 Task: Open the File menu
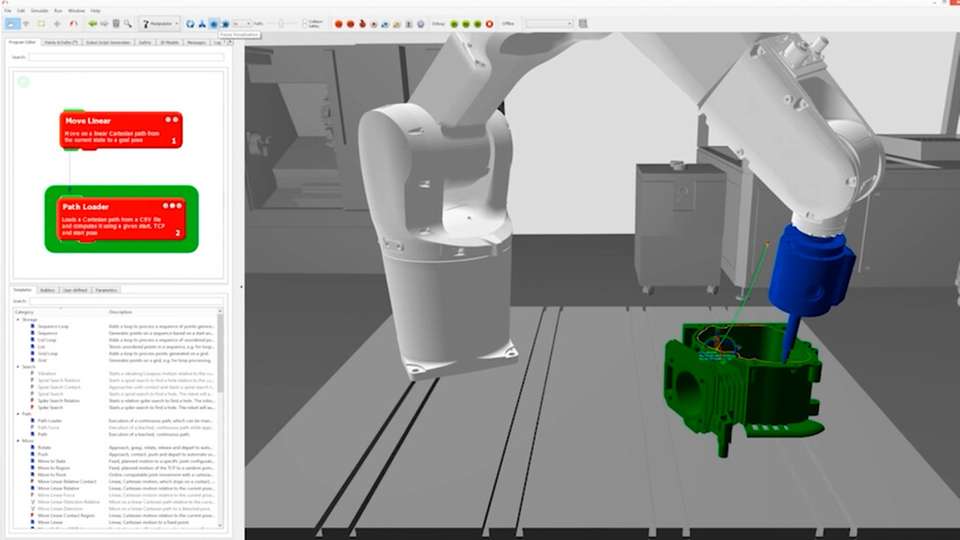click(8, 11)
